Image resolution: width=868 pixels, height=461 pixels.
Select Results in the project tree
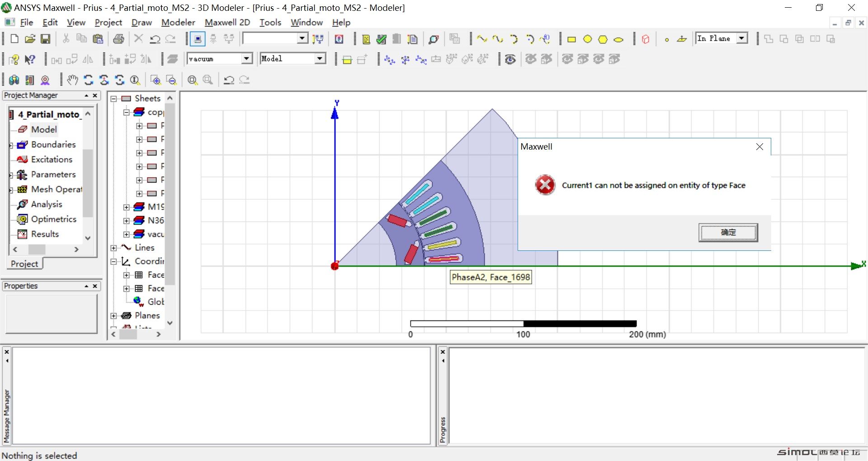[x=45, y=234]
